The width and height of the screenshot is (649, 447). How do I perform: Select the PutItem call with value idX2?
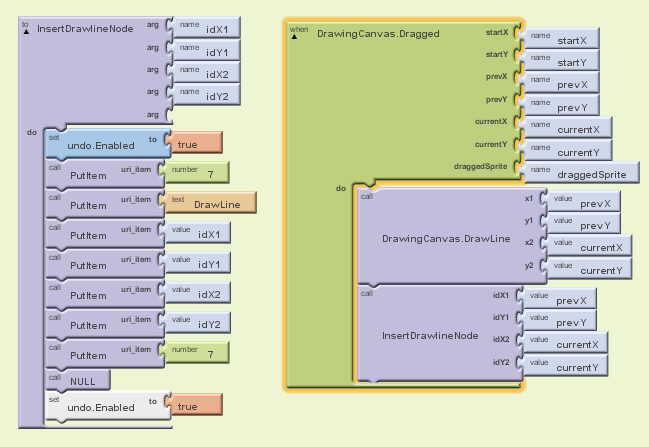click(x=104, y=294)
